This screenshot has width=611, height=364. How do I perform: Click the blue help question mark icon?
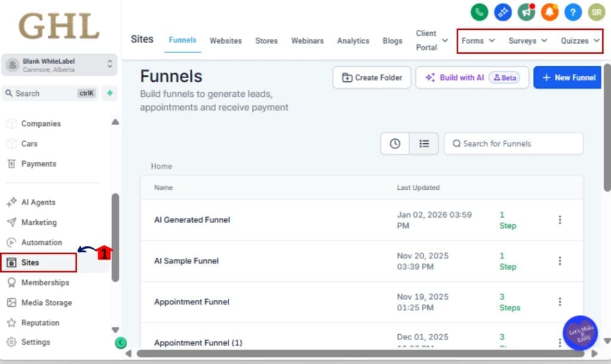pos(572,12)
